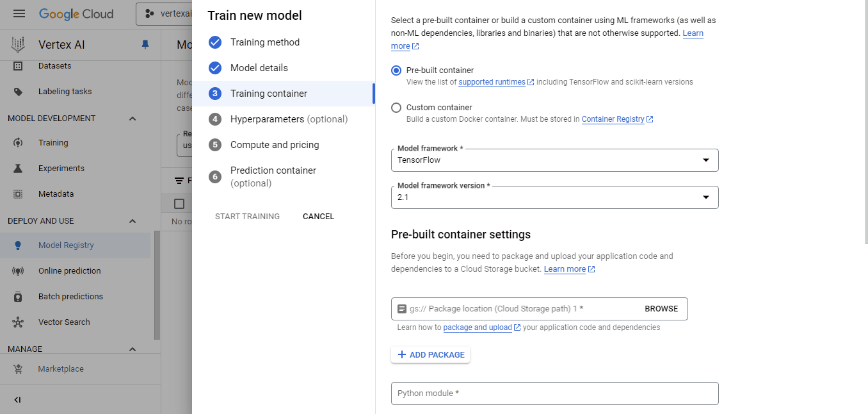This screenshot has height=414, width=868.
Task: Click Browse for package location
Action: [661, 309]
